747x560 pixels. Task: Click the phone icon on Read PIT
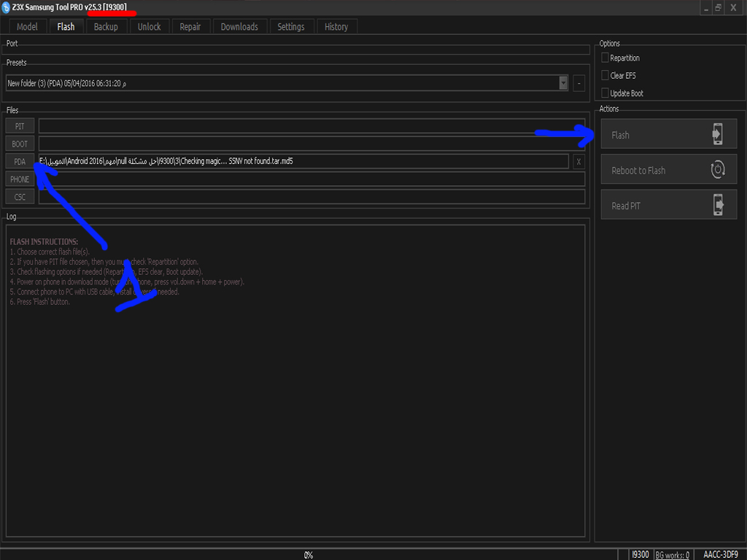point(718,205)
